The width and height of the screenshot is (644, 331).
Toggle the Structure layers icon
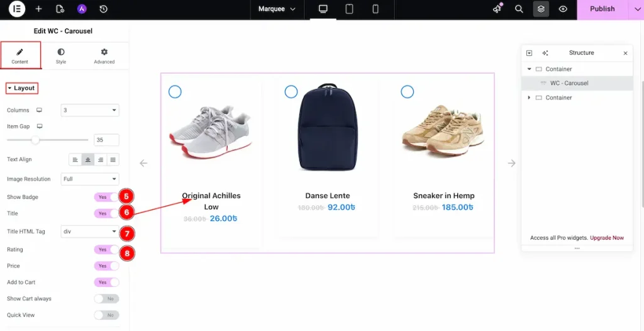click(x=540, y=9)
